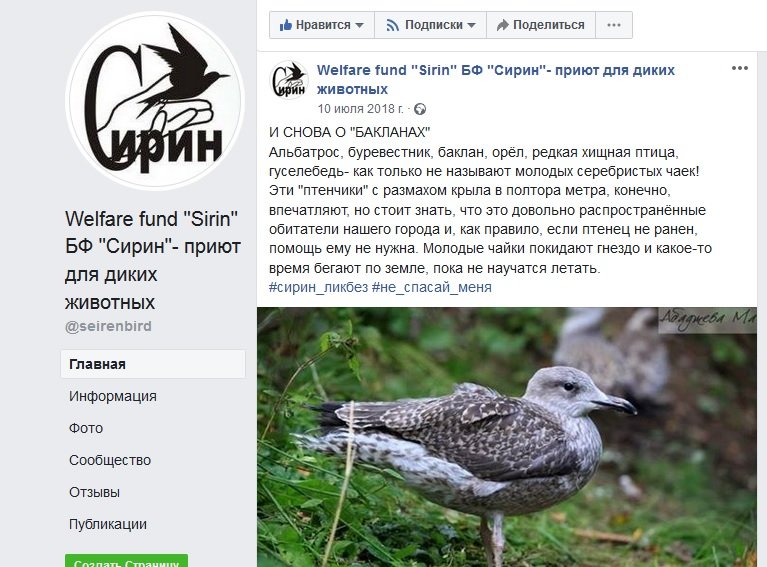767x567 pixels.
Task: Open the Отзывы section
Action: click(x=94, y=492)
